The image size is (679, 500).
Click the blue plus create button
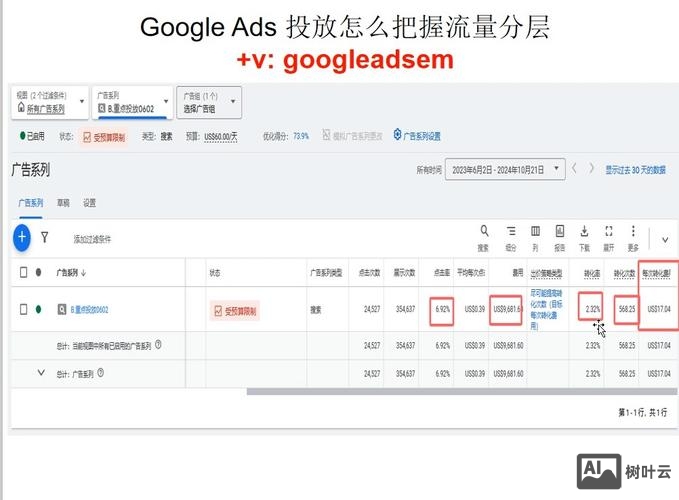pos(22,237)
